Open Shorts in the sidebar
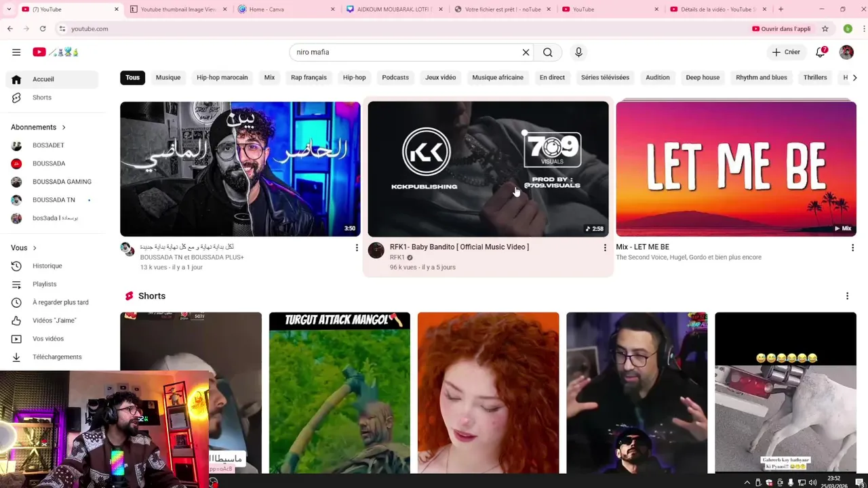The image size is (868, 488). (x=52, y=98)
